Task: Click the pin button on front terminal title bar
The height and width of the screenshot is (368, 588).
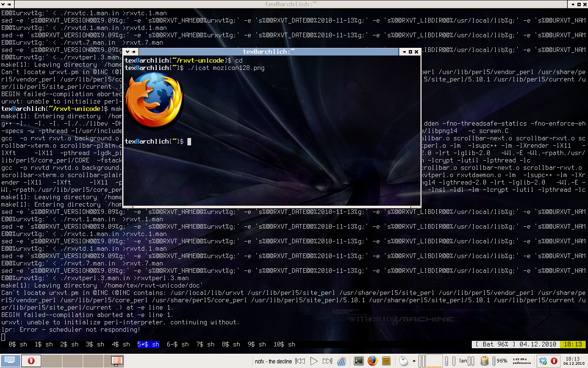Action: point(133,52)
